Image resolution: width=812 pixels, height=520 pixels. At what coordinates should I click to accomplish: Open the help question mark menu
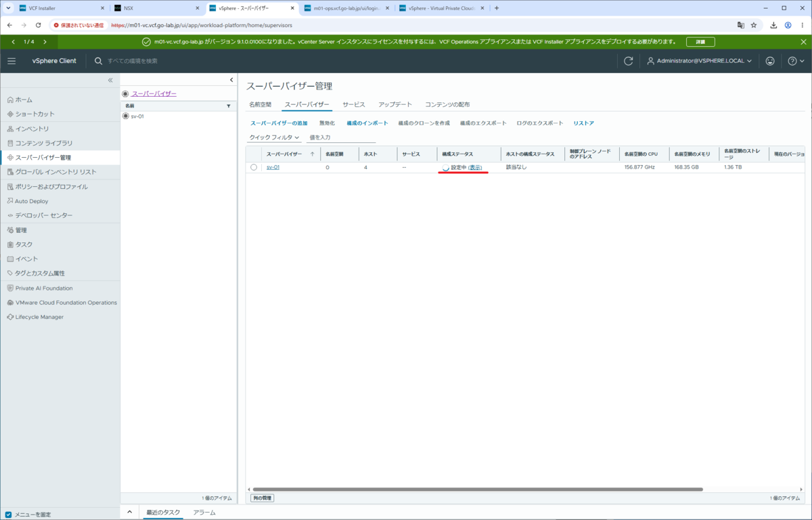tap(796, 61)
